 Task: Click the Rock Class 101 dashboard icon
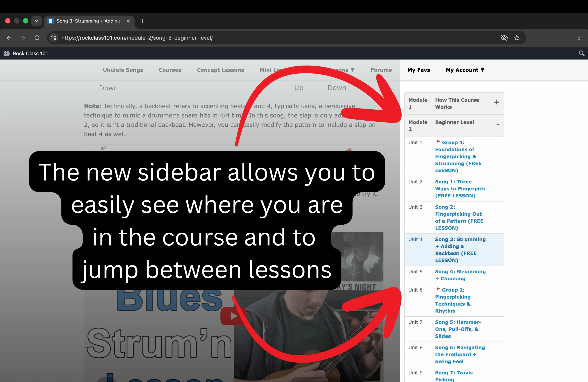[7, 53]
